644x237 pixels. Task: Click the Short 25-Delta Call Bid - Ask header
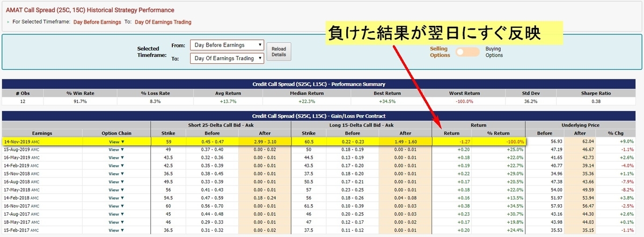(219, 124)
